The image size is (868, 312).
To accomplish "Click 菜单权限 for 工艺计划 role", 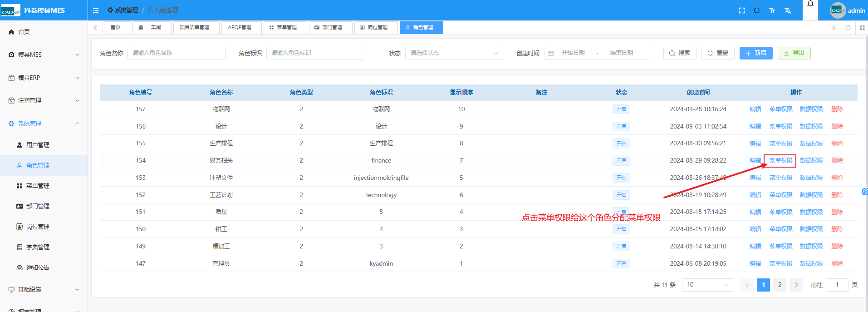I will (781, 195).
